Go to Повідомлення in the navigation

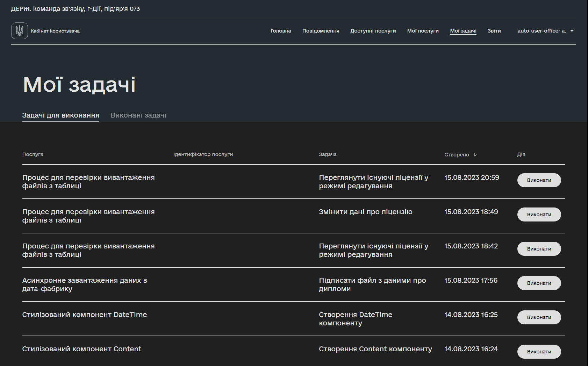[321, 31]
